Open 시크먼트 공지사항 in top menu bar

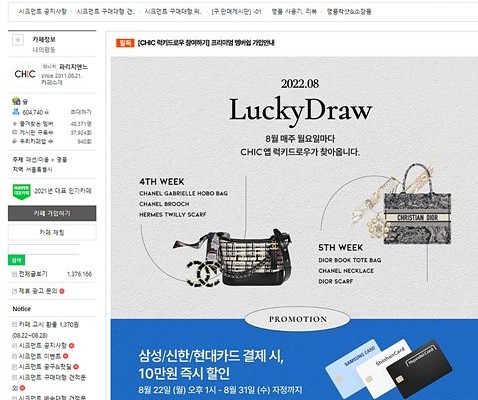tap(42, 12)
